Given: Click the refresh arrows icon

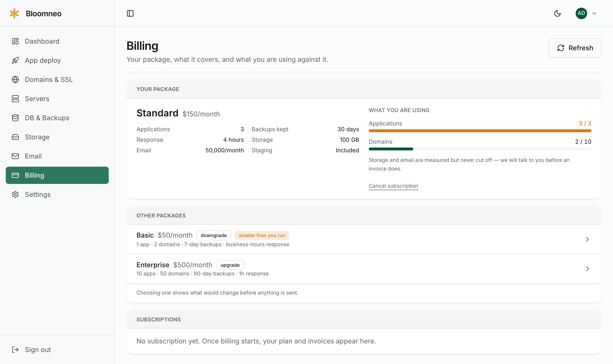Looking at the screenshot, I should (x=561, y=48).
